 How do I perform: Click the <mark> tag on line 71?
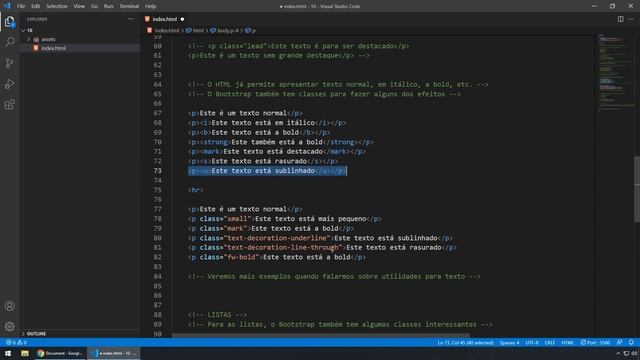click(211, 151)
